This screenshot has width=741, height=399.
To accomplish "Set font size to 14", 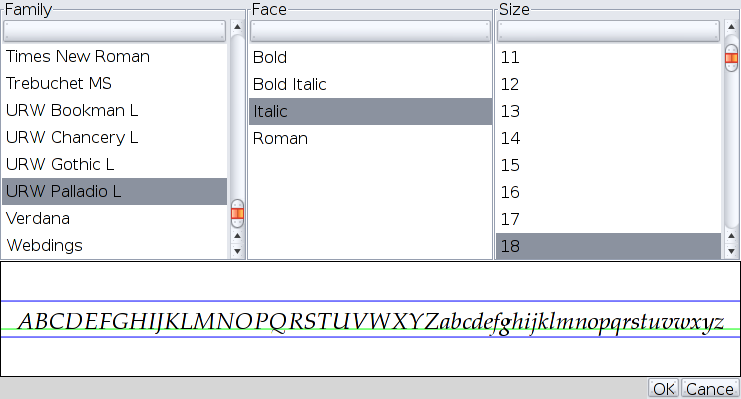I will (x=609, y=139).
